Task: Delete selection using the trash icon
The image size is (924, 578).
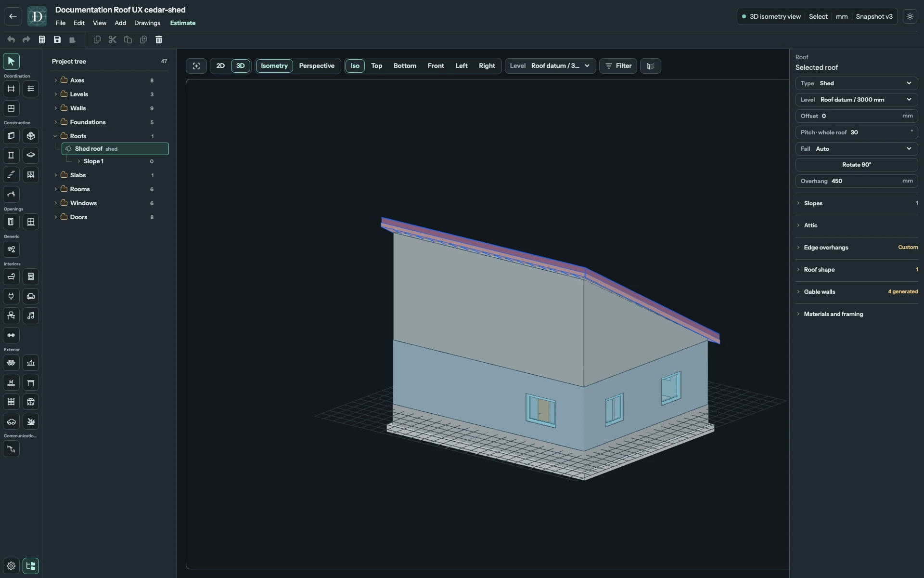Action: (159, 39)
